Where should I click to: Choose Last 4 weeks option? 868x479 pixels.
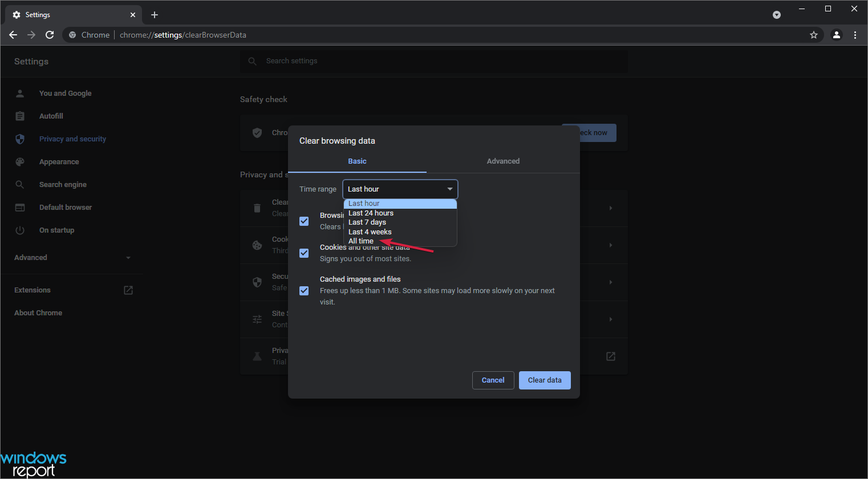click(x=400, y=232)
